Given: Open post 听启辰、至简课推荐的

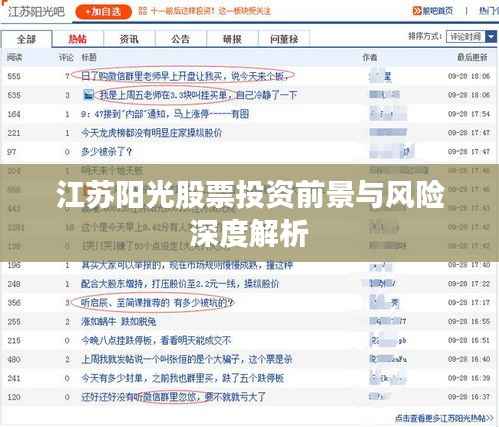Looking at the screenshot, I should pyautogui.click(x=157, y=303).
